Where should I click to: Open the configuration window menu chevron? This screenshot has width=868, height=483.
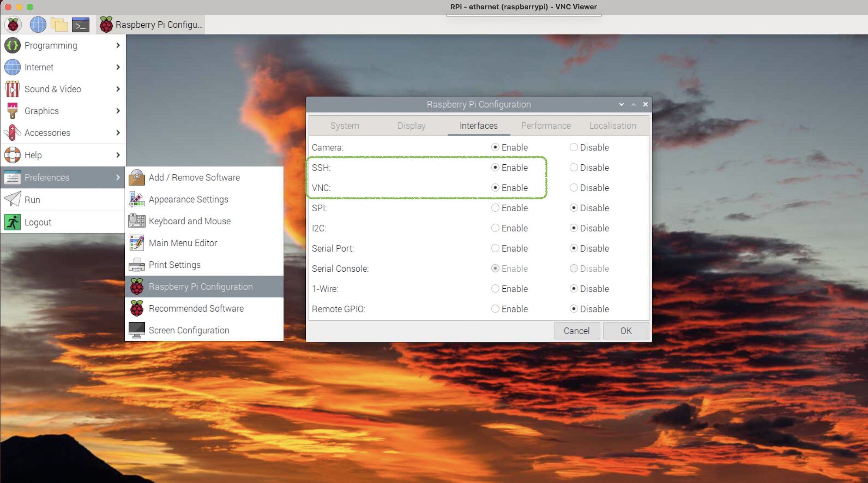(621, 104)
